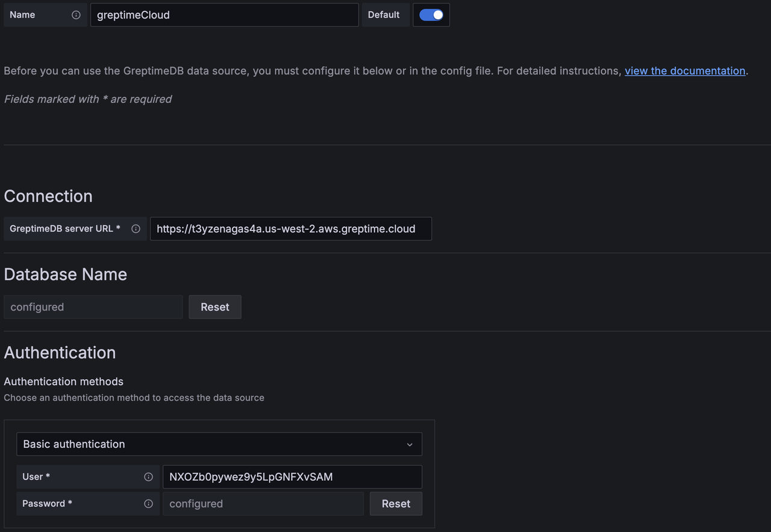
Task: Click the User input containing the token
Action: click(292, 477)
